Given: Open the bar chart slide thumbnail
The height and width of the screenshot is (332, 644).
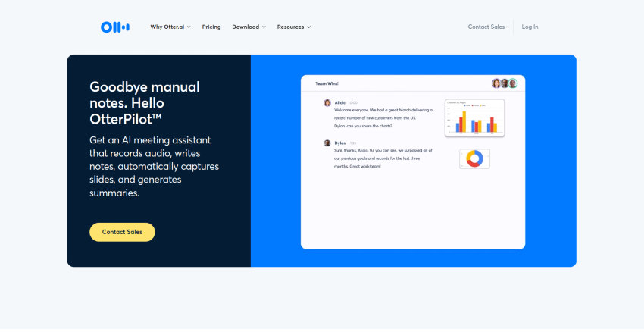Looking at the screenshot, I should (475, 118).
